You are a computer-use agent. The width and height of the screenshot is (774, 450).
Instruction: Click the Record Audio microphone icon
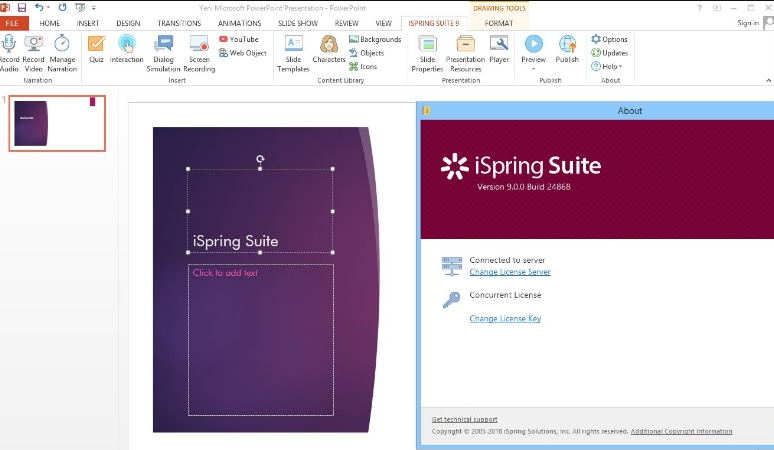8,44
